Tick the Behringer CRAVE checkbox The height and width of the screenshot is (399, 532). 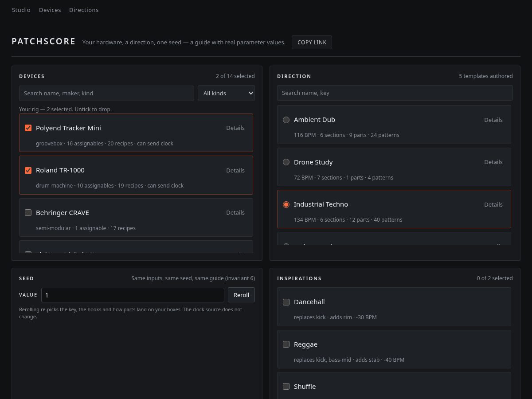coord(28,213)
